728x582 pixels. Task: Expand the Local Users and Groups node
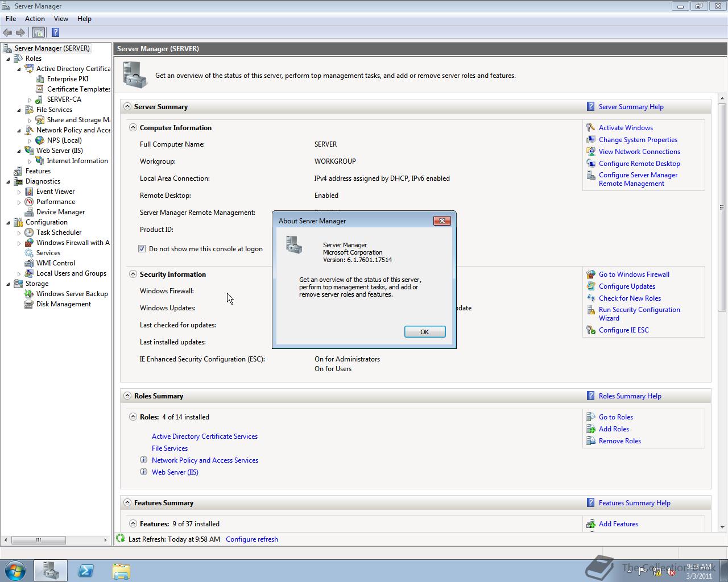[19, 274]
